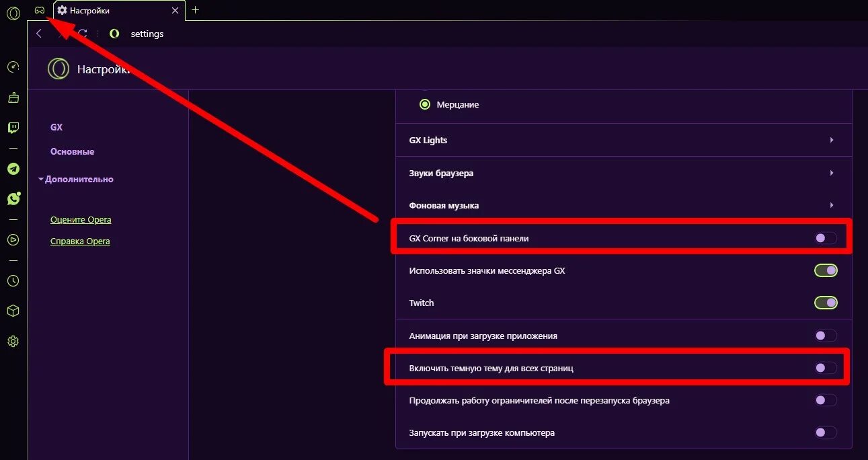Image resolution: width=868 pixels, height=460 pixels.
Task: Open a new tab with plus button
Action: coord(196,10)
